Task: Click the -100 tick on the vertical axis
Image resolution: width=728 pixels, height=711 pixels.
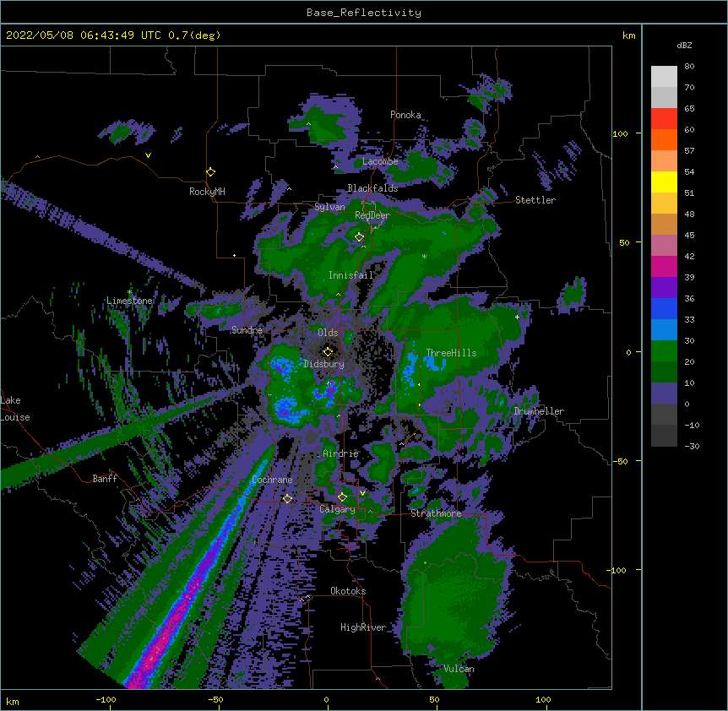Action: [x=617, y=570]
